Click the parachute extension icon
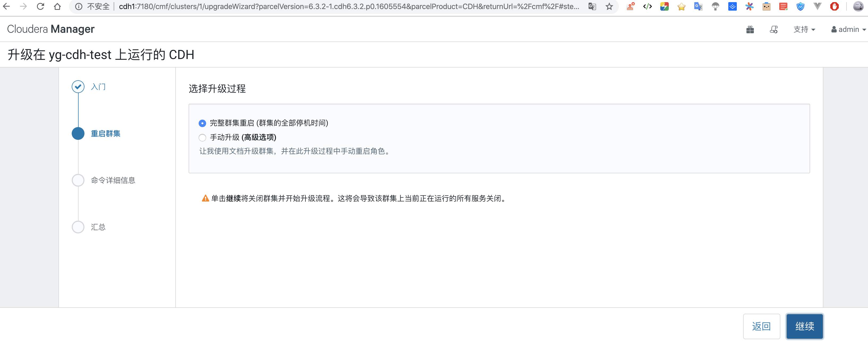Screen dimensions: 868x344 pyautogui.click(x=715, y=6)
